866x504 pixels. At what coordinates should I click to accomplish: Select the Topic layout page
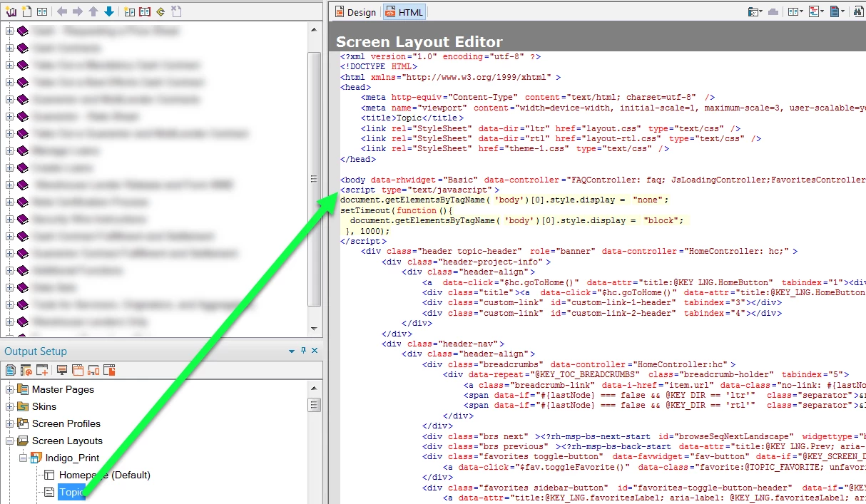pyautogui.click(x=72, y=492)
